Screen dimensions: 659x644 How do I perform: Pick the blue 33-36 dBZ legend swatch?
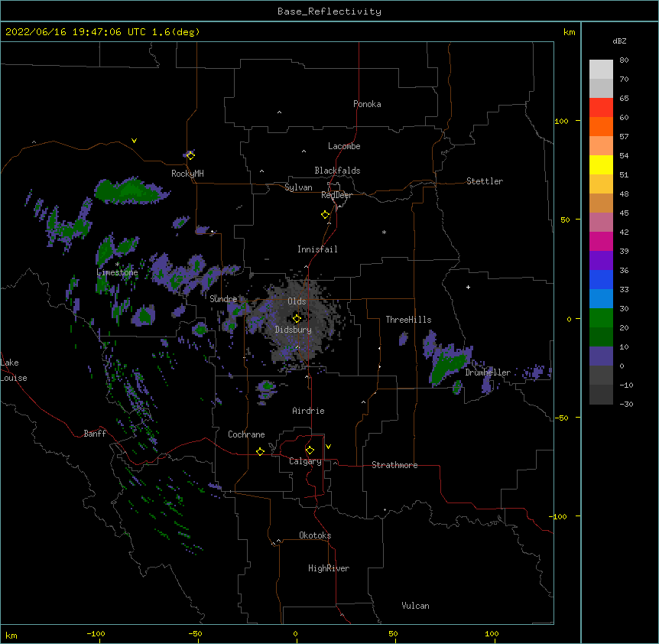(x=601, y=280)
